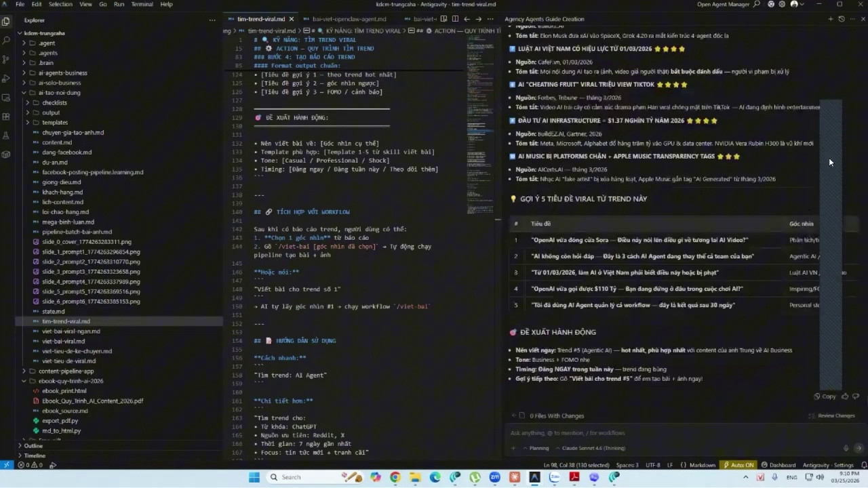Open the File menu
Image resolution: width=868 pixels, height=488 pixels.
click(20, 4)
